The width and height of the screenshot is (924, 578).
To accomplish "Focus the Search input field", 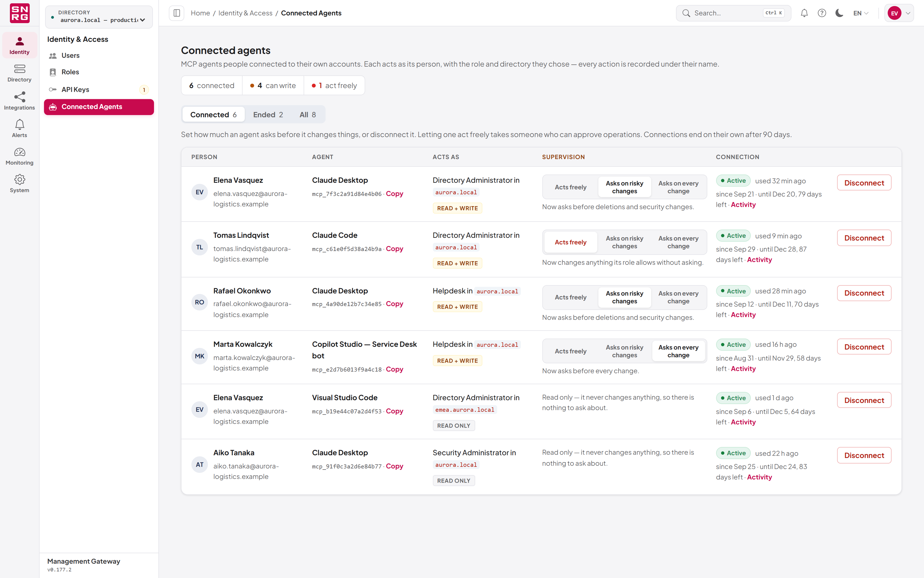I will tap(733, 13).
